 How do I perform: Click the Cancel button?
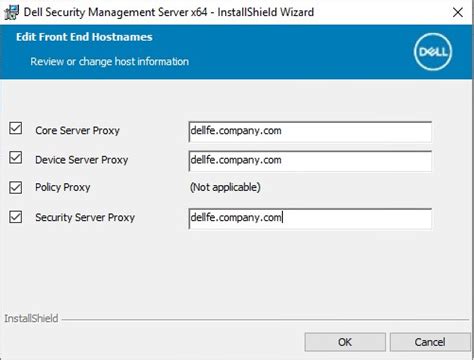(430, 342)
